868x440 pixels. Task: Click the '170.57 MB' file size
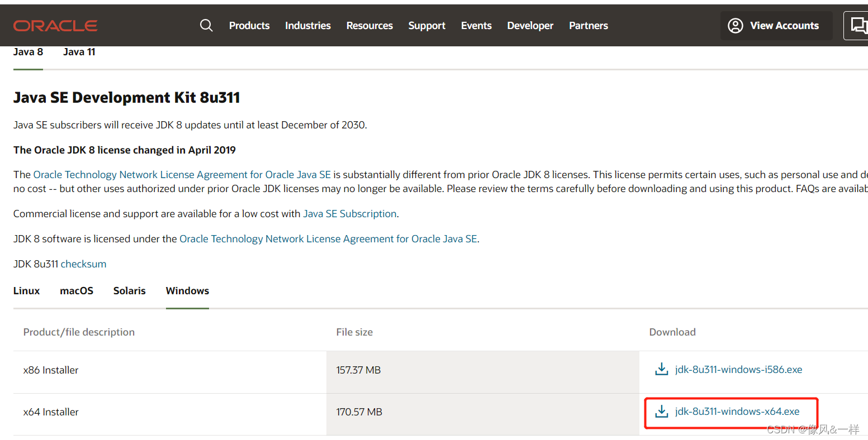point(359,412)
